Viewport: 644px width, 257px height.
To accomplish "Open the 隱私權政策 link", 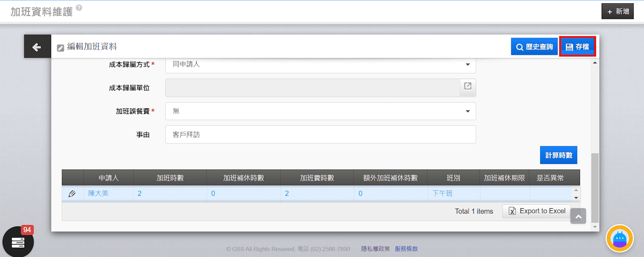I will pyautogui.click(x=375, y=249).
